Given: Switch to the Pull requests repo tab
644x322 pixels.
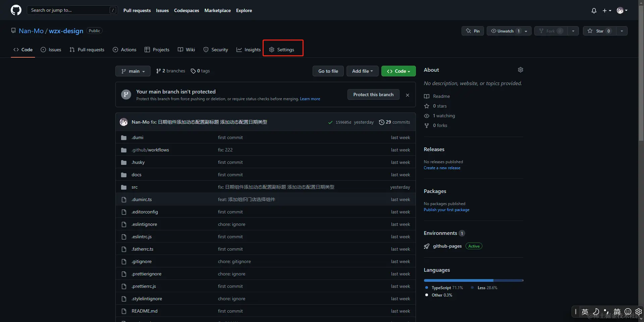Looking at the screenshot, I should click(x=87, y=50).
